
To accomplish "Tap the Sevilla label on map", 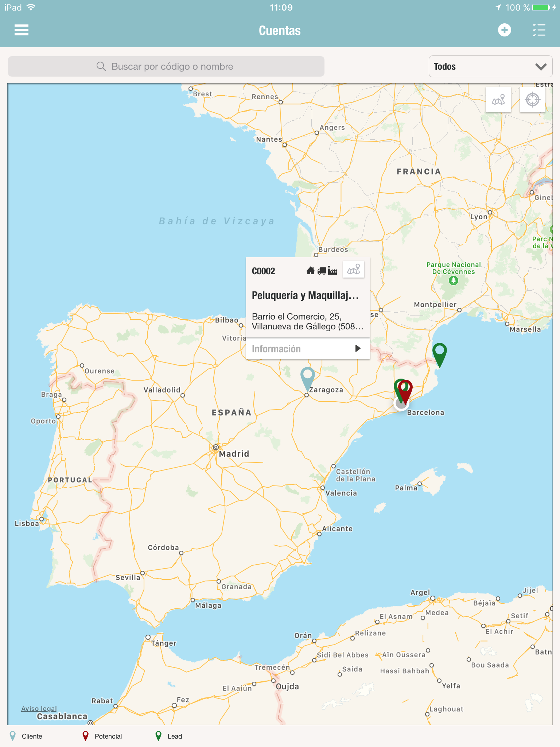I will pyautogui.click(x=128, y=577).
